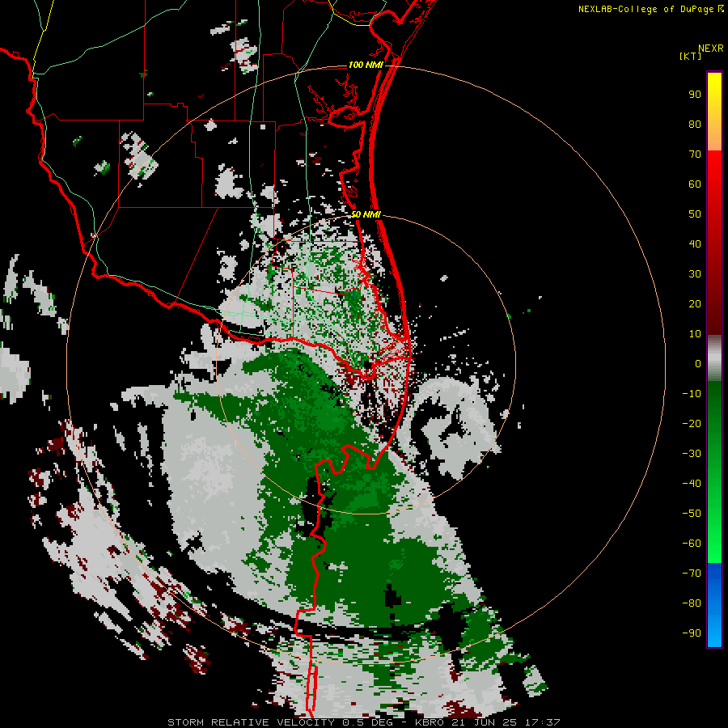Click the blue bottom segment of the color bar
This screenshot has width=728, height=728.
714,605
